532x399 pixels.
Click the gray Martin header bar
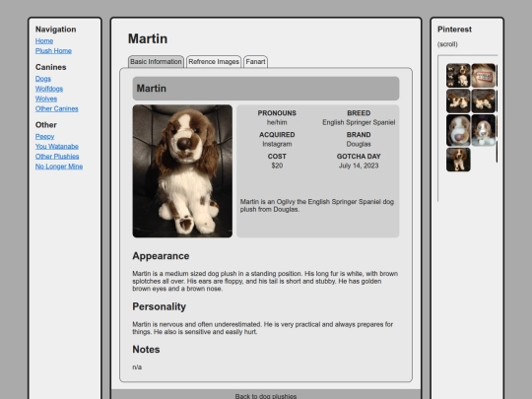pos(266,89)
